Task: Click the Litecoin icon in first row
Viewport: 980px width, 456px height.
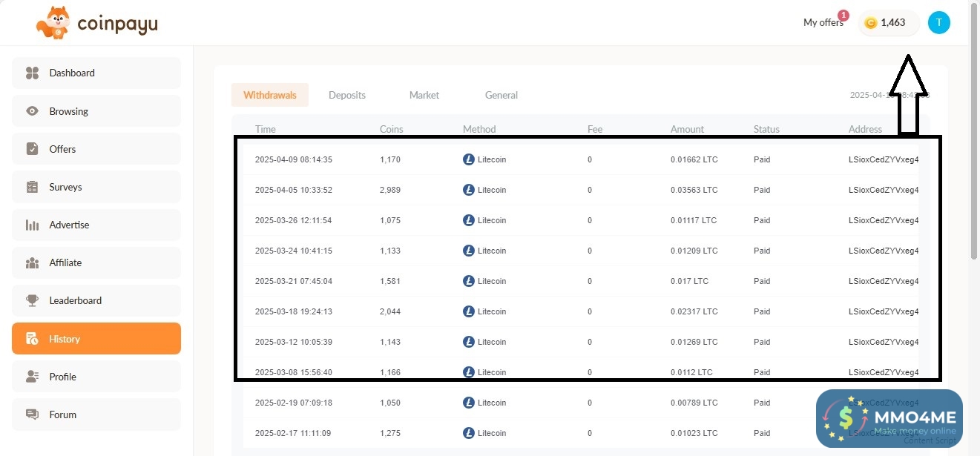Action: pos(468,159)
